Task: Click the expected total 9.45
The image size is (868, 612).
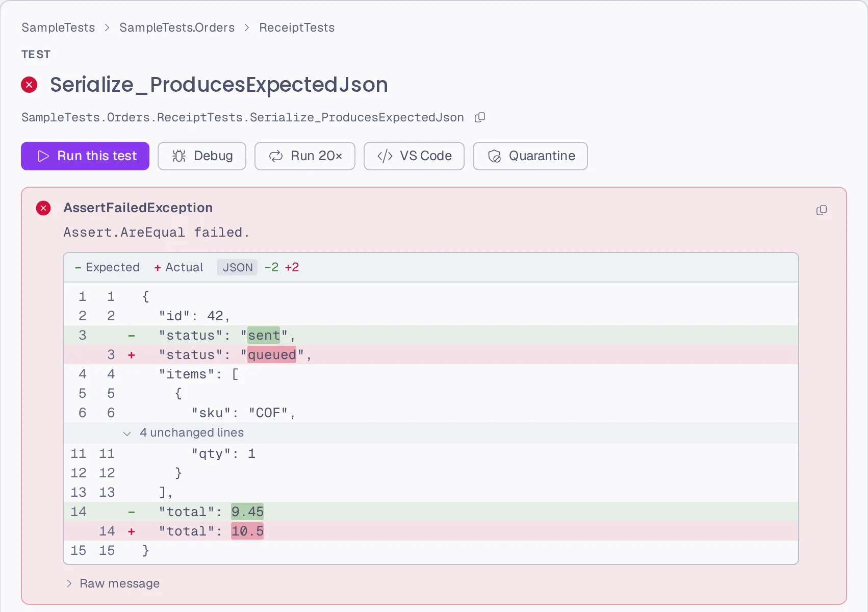Action: [x=247, y=512]
